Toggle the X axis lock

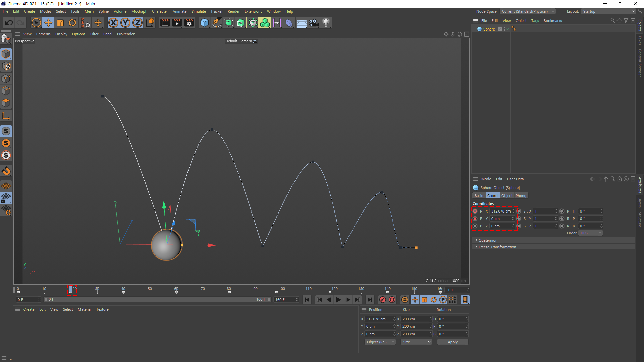click(113, 23)
